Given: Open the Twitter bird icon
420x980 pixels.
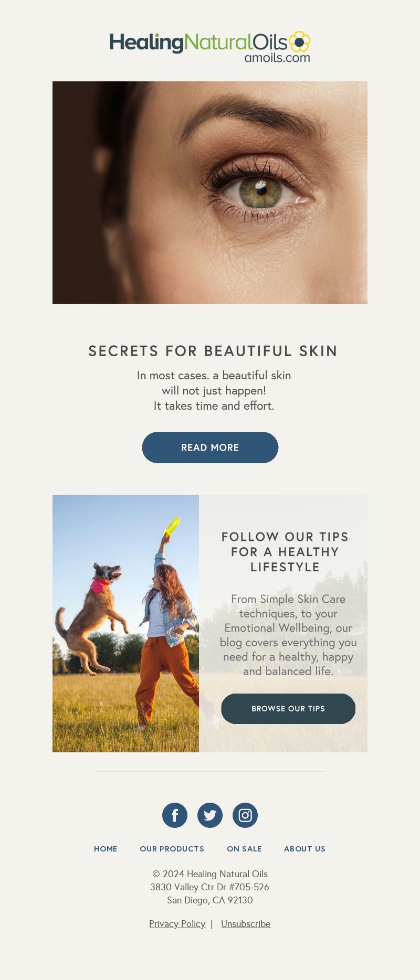Looking at the screenshot, I should click(210, 815).
